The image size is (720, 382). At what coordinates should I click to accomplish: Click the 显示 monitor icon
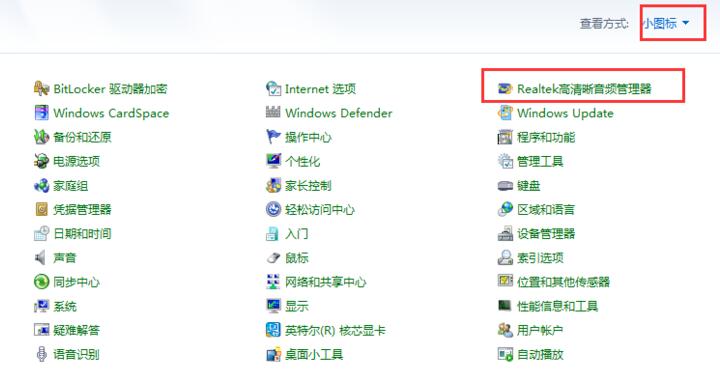click(x=273, y=306)
